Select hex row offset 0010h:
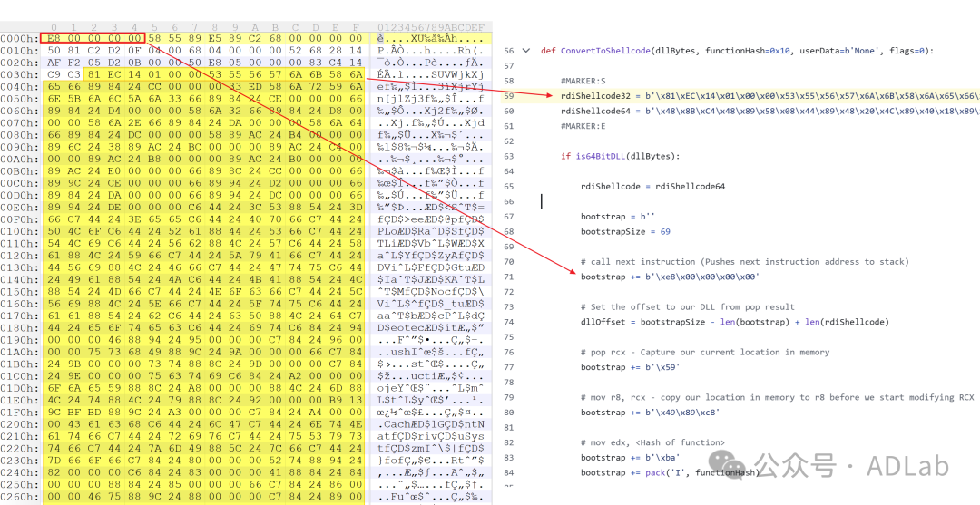This screenshot has height=505, width=980. pyautogui.click(x=19, y=49)
